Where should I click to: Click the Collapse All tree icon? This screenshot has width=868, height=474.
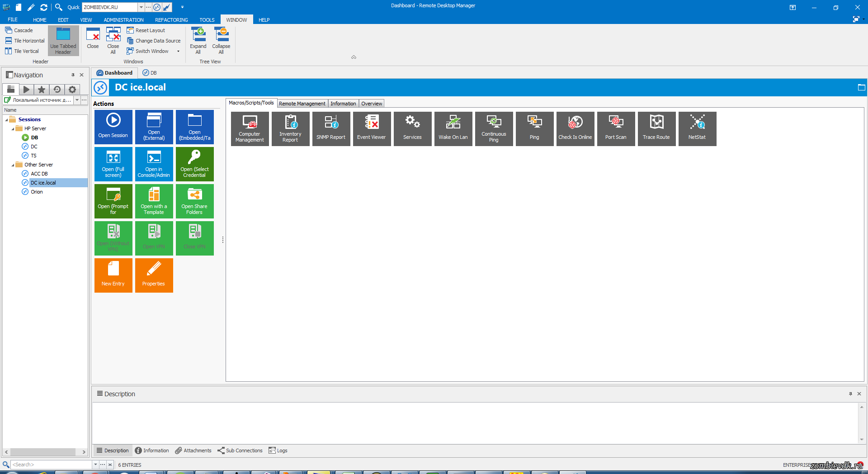click(221, 40)
